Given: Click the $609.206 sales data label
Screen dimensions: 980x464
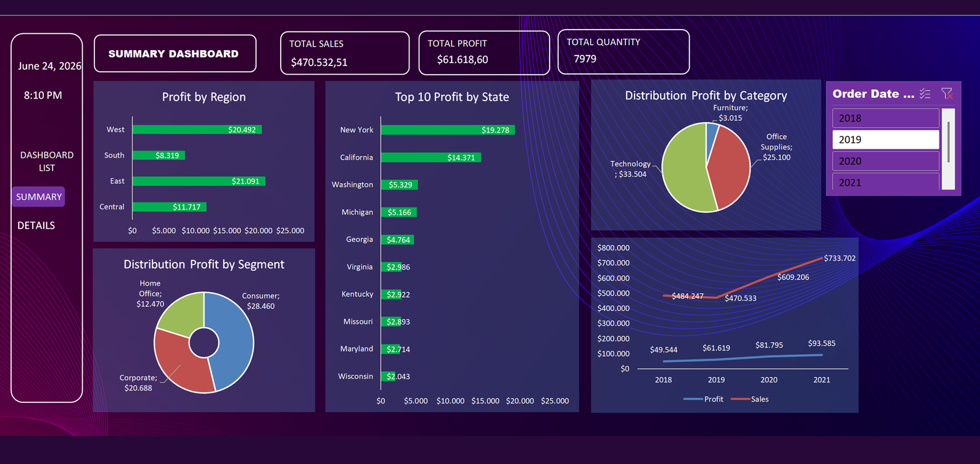Looking at the screenshot, I should tap(793, 277).
